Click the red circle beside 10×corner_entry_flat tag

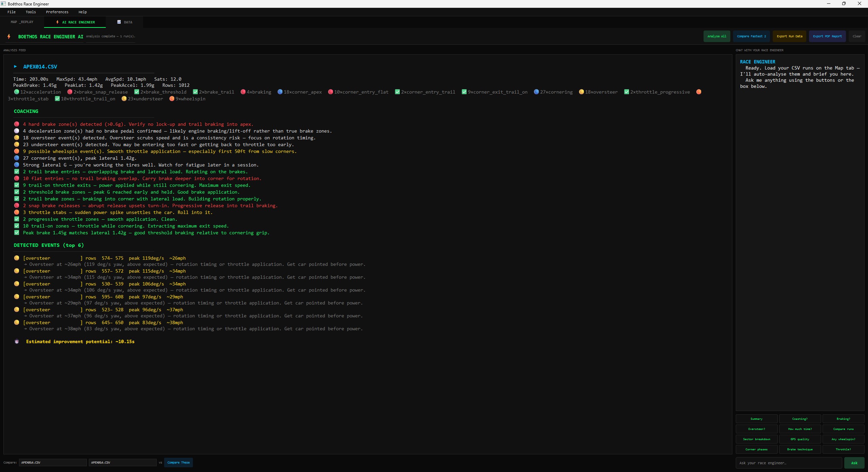click(x=330, y=92)
